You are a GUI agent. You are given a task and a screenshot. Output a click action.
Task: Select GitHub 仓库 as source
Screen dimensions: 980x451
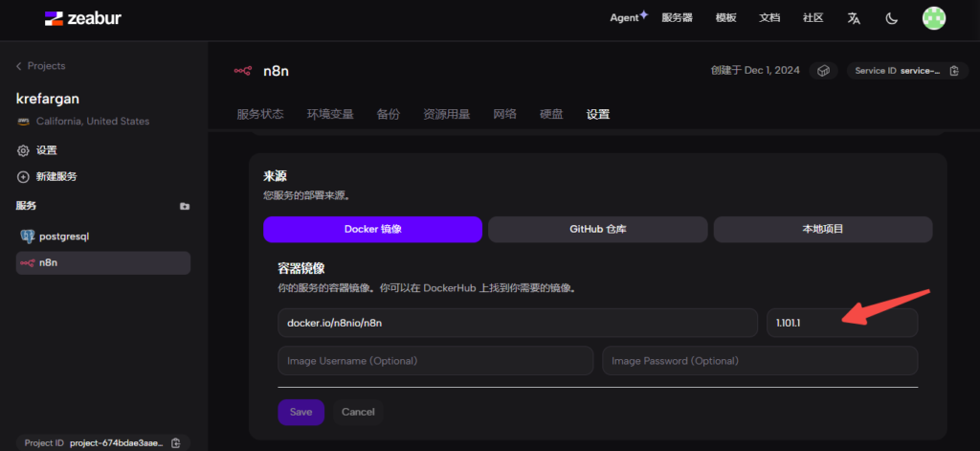point(597,230)
